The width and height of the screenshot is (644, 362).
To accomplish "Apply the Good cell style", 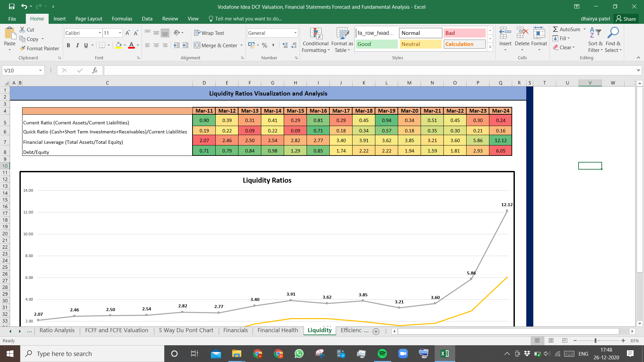I will (x=377, y=44).
